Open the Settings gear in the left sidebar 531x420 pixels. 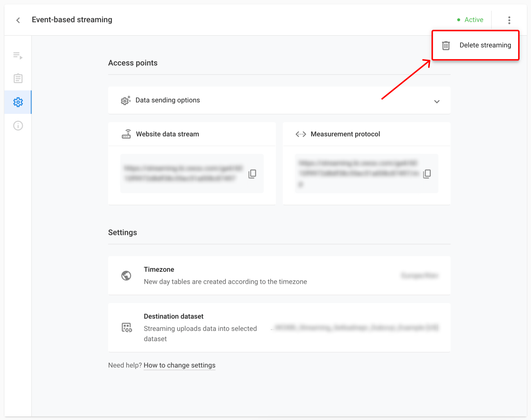coord(18,102)
